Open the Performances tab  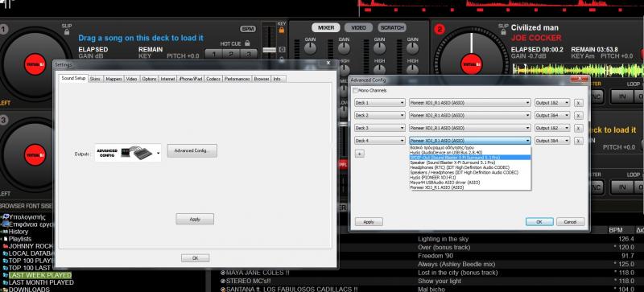point(237,79)
